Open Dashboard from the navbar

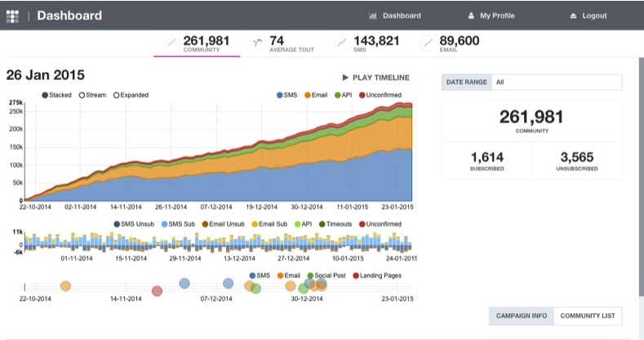click(395, 16)
